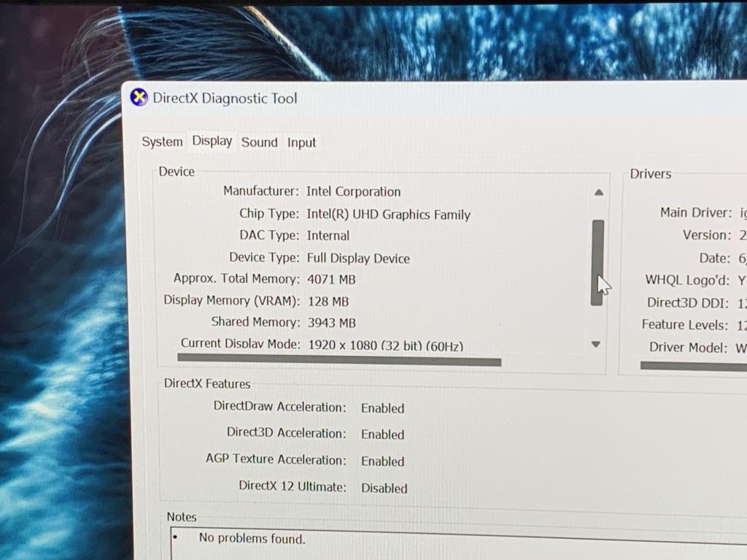Viewport: 747px width, 560px height.
Task: Click the WHQL Logo'd label
Action: (687, 280)
